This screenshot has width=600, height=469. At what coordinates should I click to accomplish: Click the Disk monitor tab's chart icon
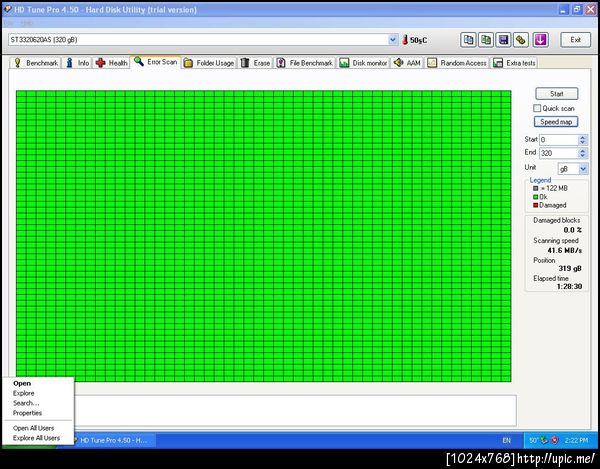[344, 63]
